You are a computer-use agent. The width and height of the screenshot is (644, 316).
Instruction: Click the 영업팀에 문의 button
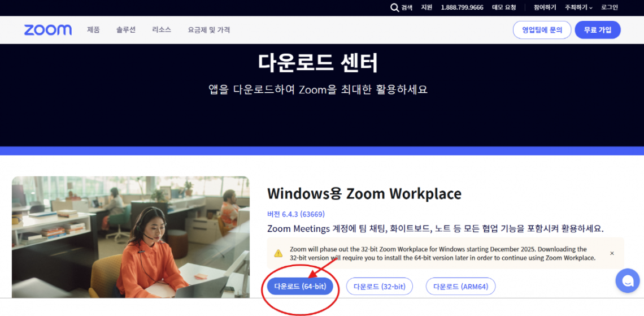542,30
